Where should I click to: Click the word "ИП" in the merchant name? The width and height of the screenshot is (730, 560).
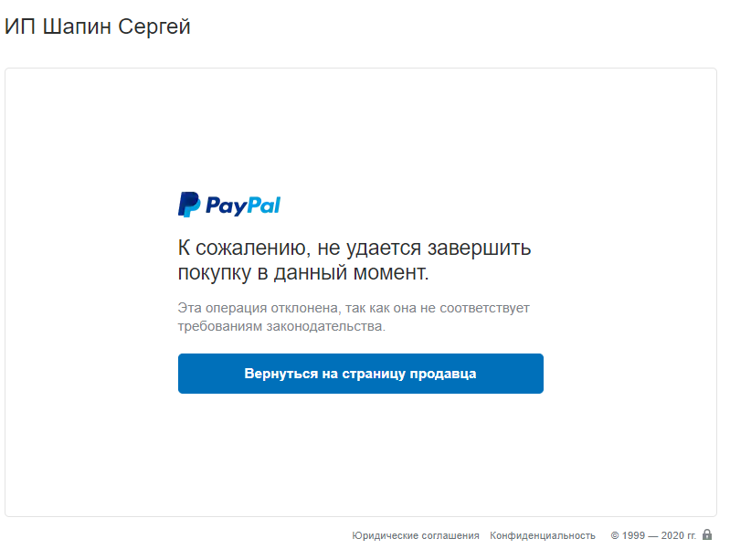click(16, 26)
